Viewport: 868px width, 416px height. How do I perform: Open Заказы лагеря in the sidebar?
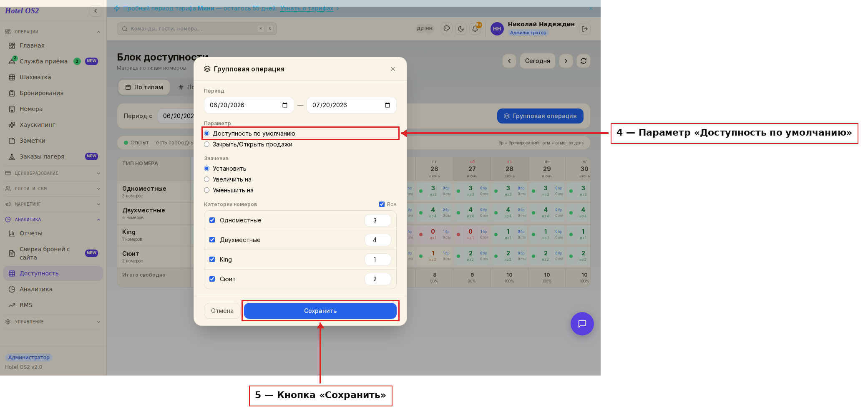click(x=53, y=156)
